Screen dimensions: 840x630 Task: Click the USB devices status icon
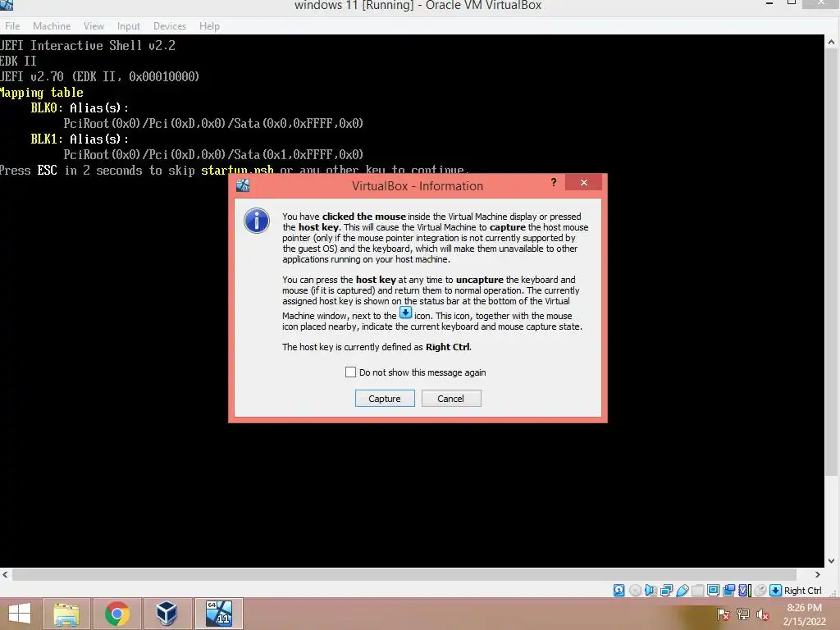point(682,591)
